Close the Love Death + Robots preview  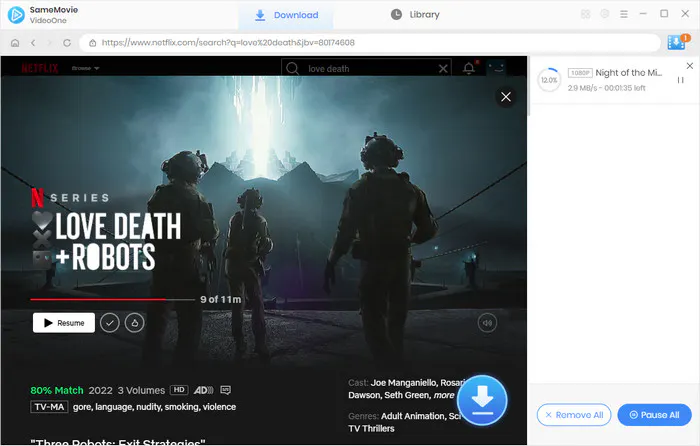pos(506,97)
